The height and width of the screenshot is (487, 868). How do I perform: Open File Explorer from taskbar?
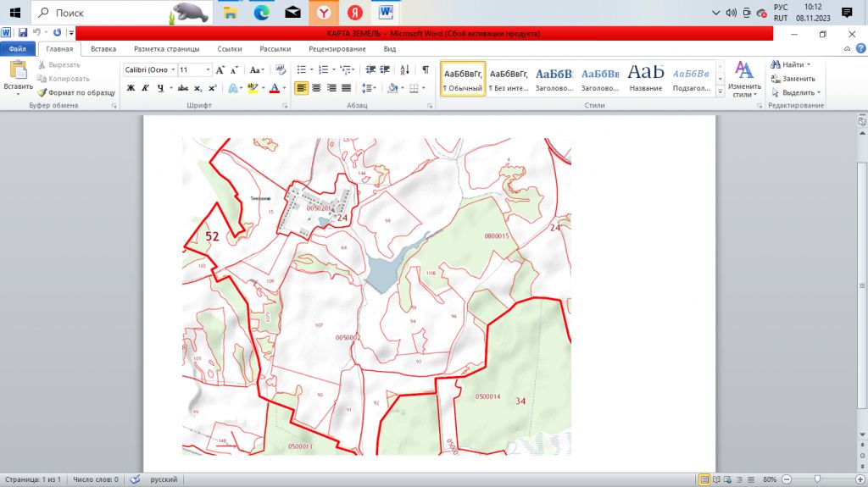tap(231, 12)
